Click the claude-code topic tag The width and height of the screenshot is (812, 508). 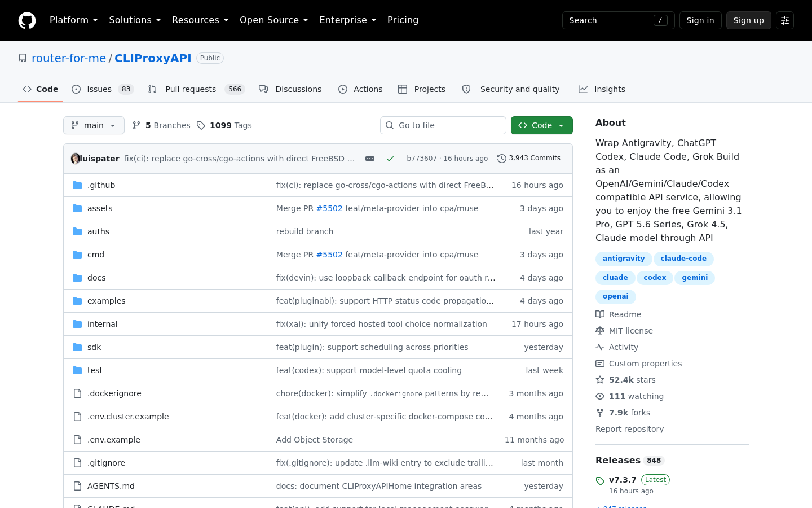click(683, 259)
